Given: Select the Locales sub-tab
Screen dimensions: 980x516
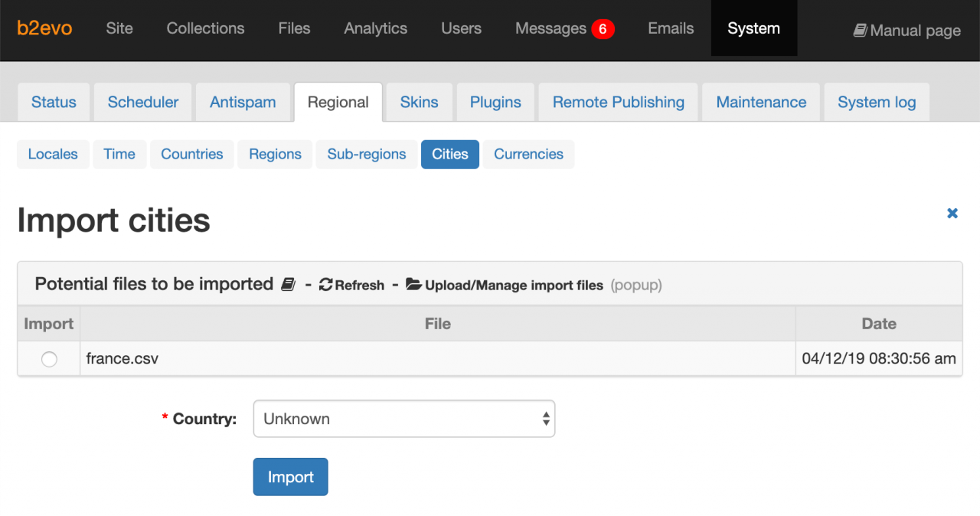Looking at the screenshot, I should [53, 154].
